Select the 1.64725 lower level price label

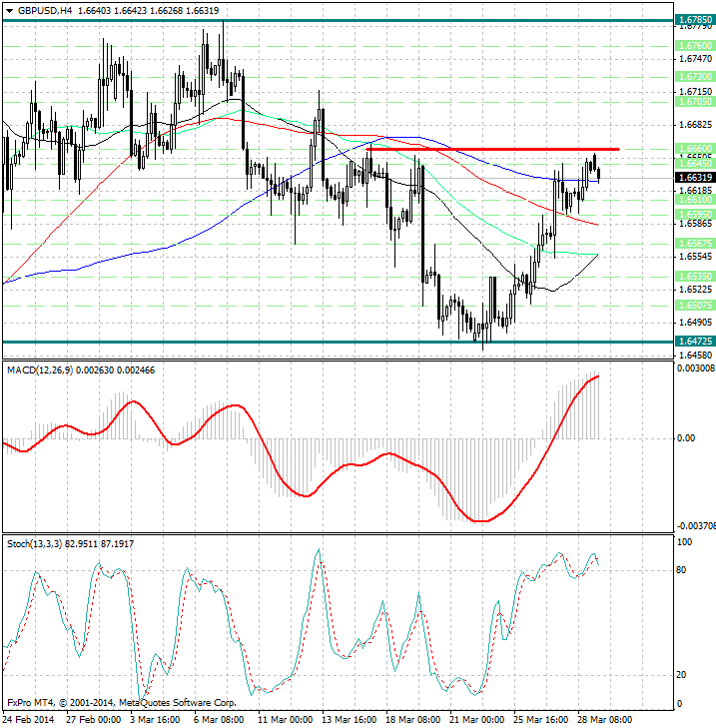[695, 342]
